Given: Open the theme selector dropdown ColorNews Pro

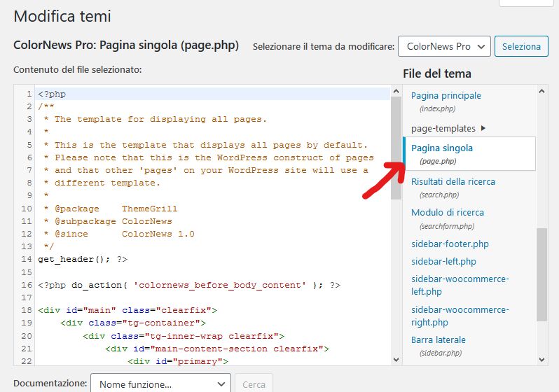Looking at the screenshot, I should click(444, 46).
